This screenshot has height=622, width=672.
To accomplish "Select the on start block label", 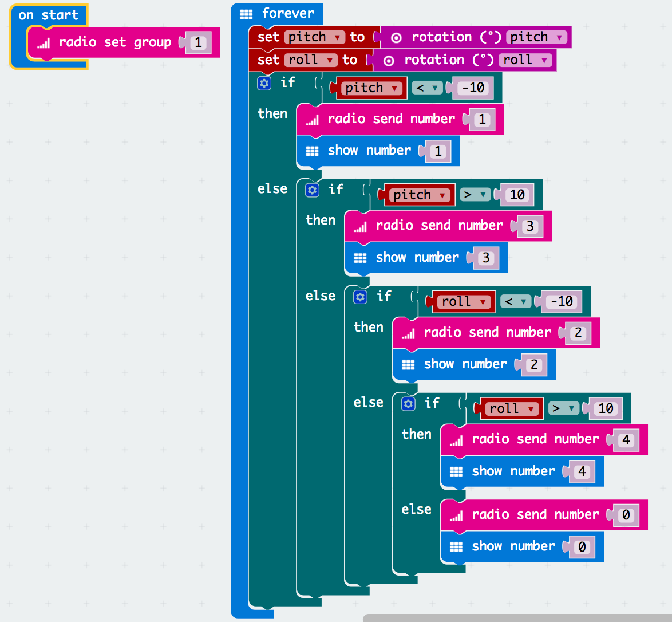I will (x=48, y=15).
